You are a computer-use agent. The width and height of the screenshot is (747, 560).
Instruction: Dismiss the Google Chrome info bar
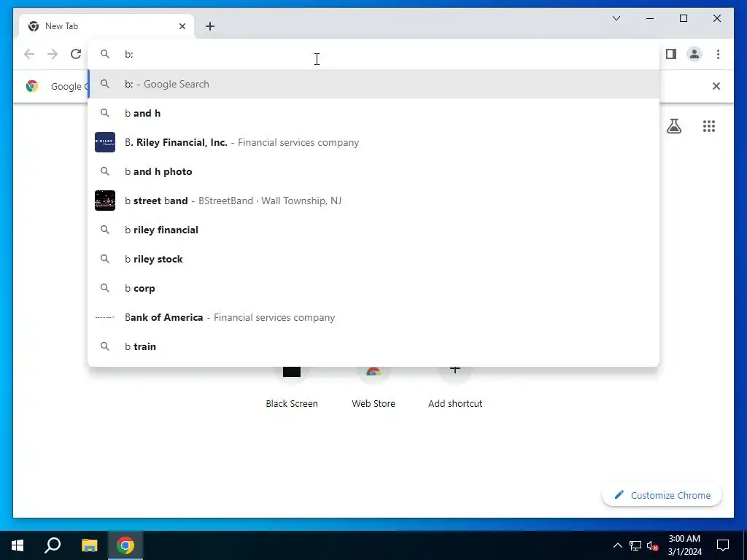(x=716, y=86)
